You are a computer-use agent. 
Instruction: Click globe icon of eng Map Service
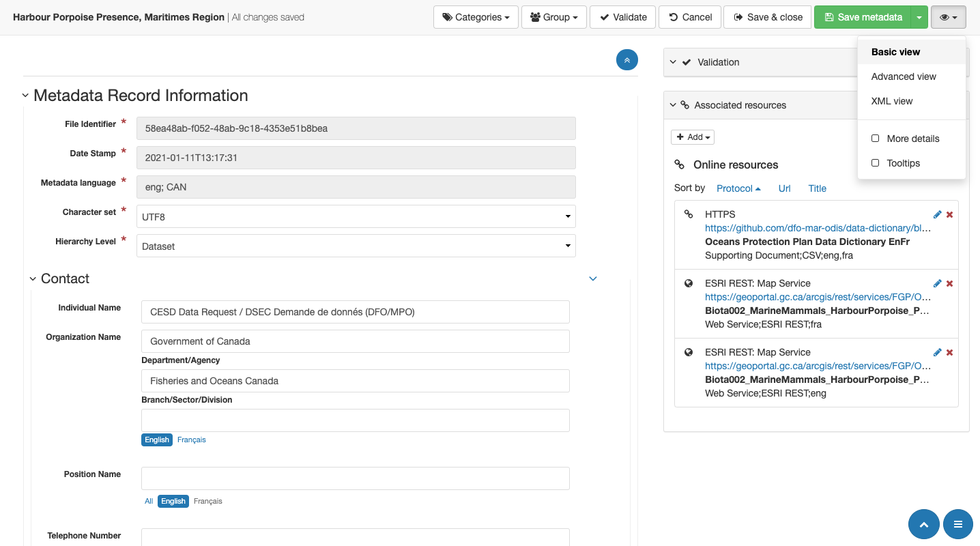689,352
